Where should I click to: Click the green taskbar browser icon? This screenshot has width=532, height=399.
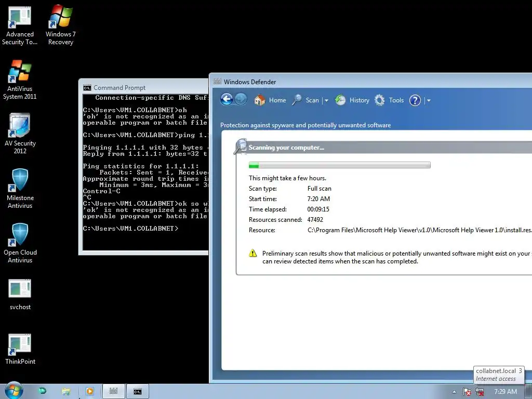[43, 391]
